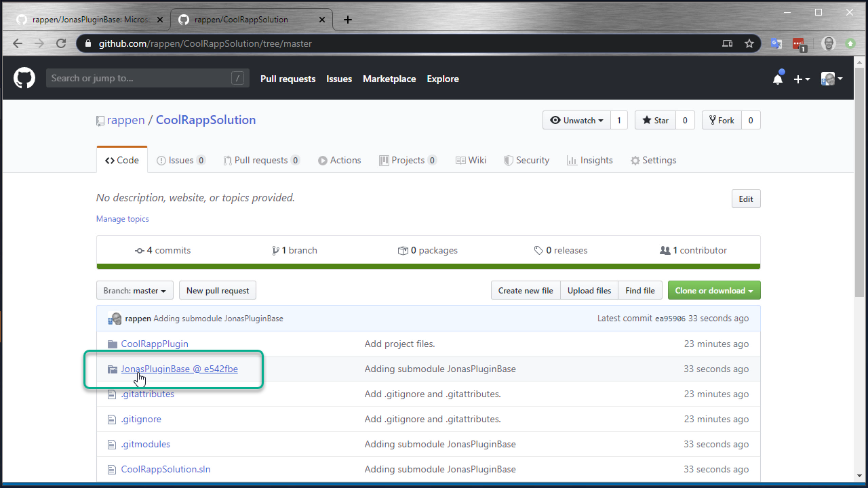Click the Manage topics link
868x488 pixels.
pyautogui.click(x=123, y=219)
